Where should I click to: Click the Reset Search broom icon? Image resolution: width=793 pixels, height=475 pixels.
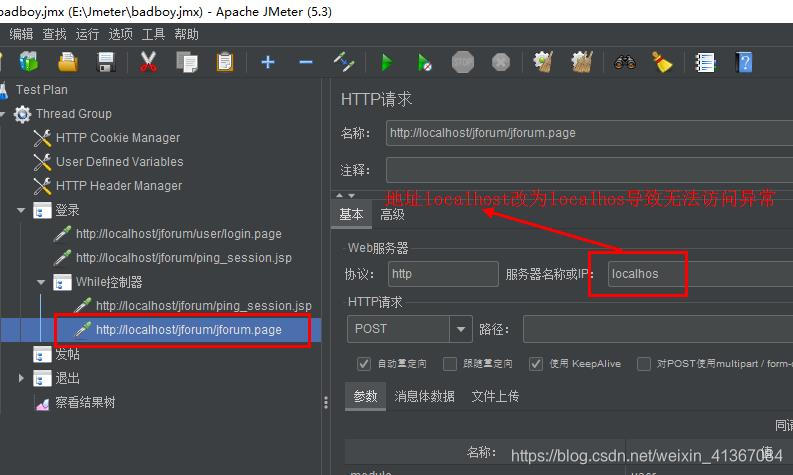pos(662,62)
